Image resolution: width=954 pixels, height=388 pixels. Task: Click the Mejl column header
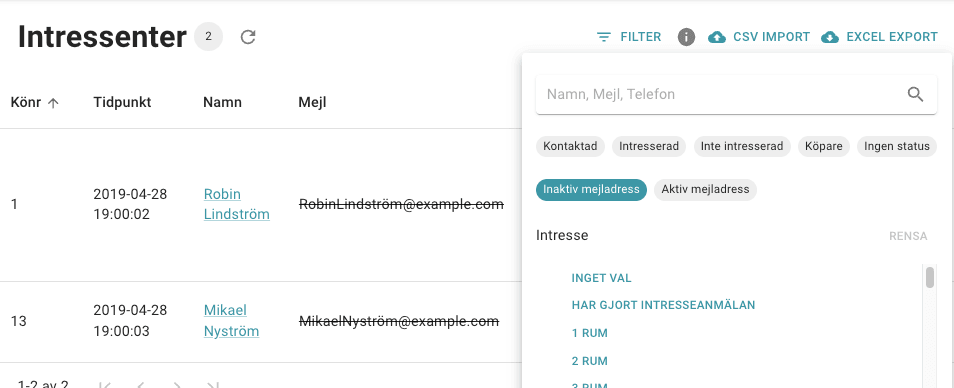click(312, 103)
